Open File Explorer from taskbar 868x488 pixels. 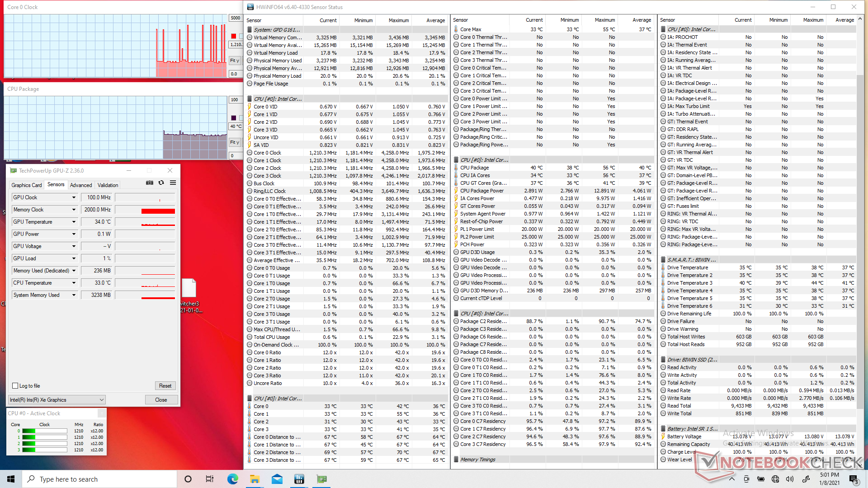(255, 479)
